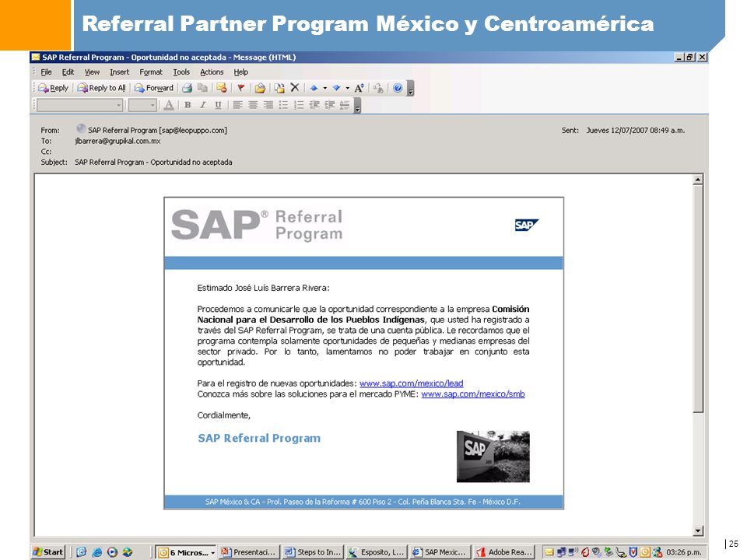
Task: Click the Windows Start button
Action: click(x=48, y=552)
